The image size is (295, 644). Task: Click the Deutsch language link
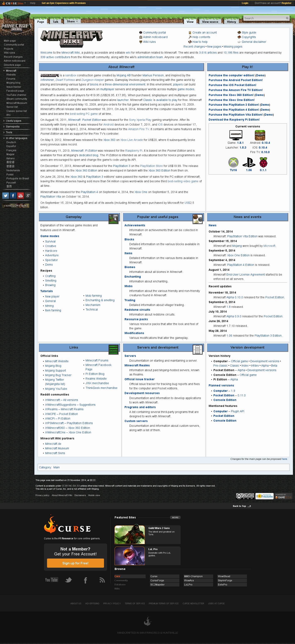click(x=11, y=142)
